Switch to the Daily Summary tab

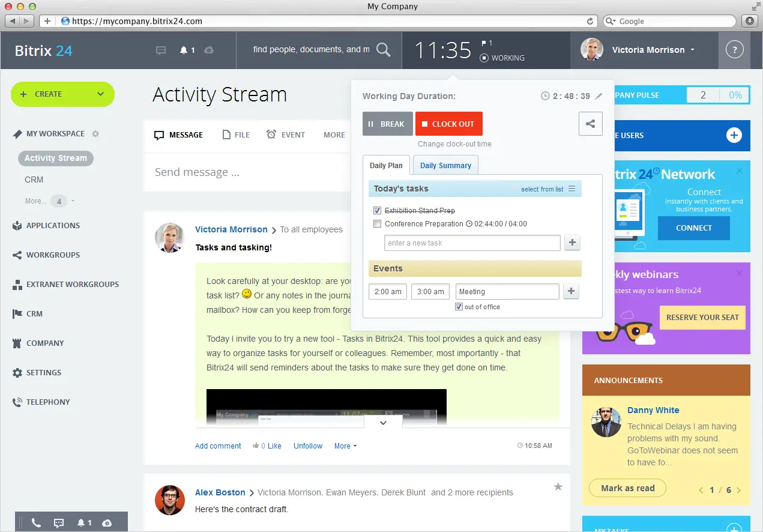coord(445,166)
